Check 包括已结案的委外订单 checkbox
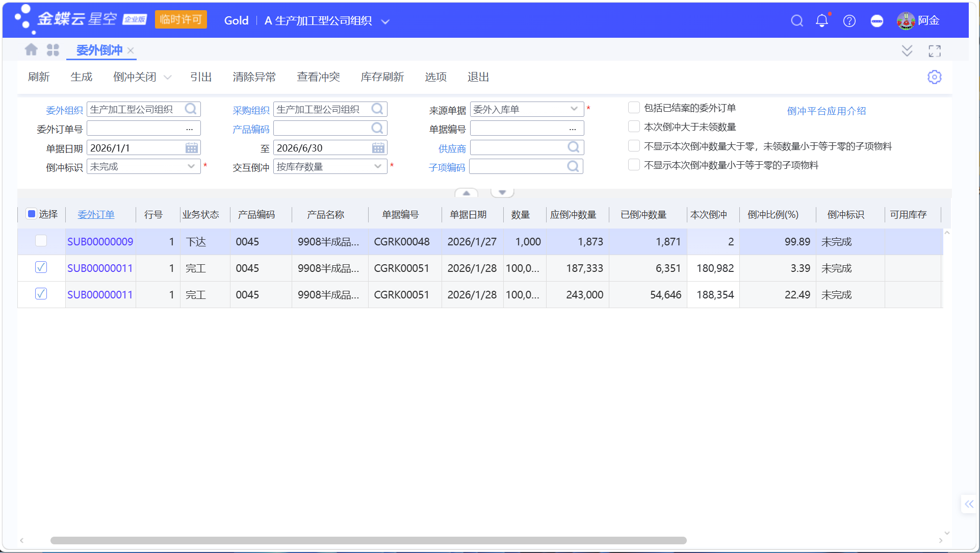The width and height of the screenshot is (980, 553). [634, 108]
